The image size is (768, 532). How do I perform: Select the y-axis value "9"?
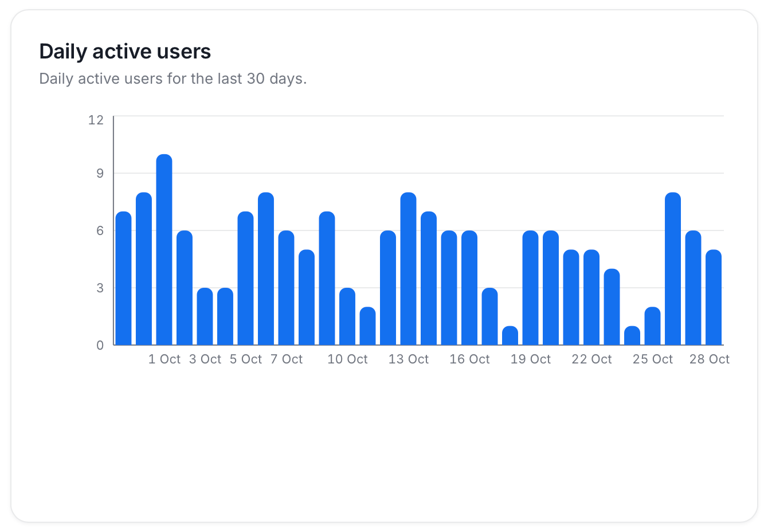[x=100, y=173]
